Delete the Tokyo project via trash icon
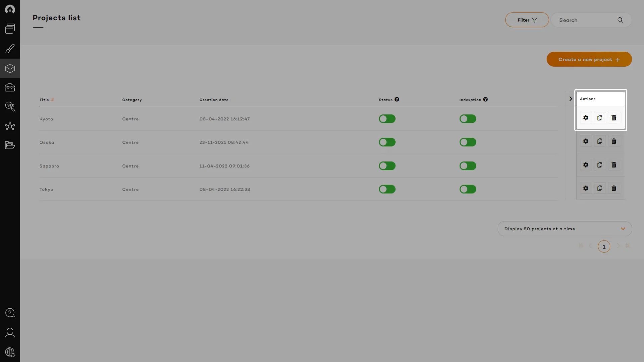644x362 pixels. [x=614, y=188]
